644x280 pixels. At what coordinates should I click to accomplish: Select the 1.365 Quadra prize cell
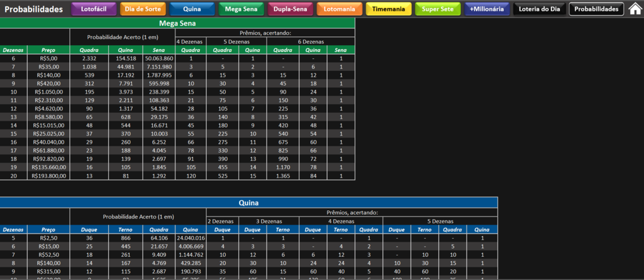(283, 175)
